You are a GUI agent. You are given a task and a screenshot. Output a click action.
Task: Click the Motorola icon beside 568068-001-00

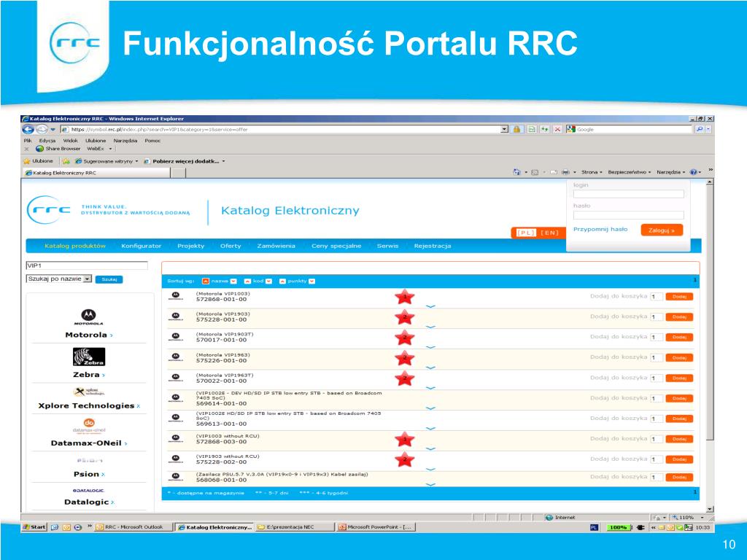coord(175,477)
